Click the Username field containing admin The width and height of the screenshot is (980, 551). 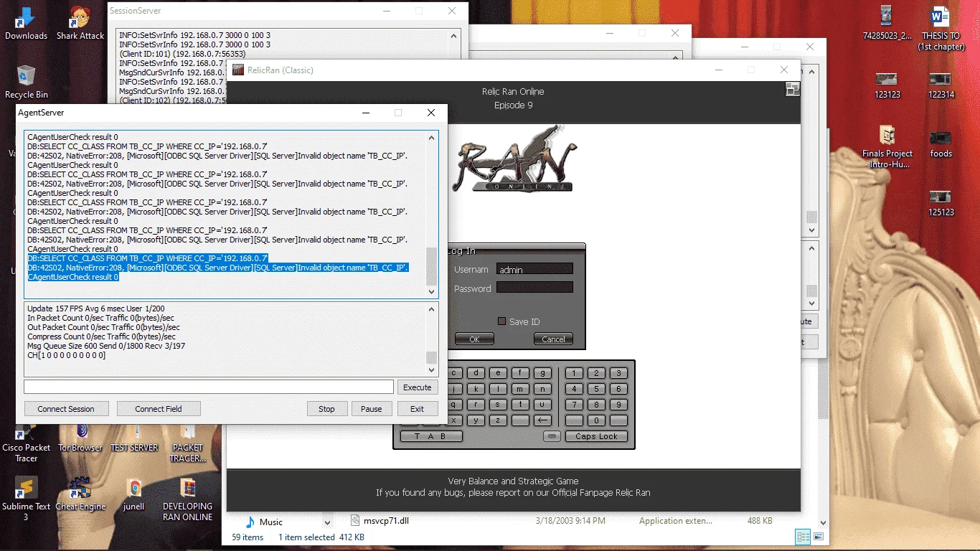(534, 269)
